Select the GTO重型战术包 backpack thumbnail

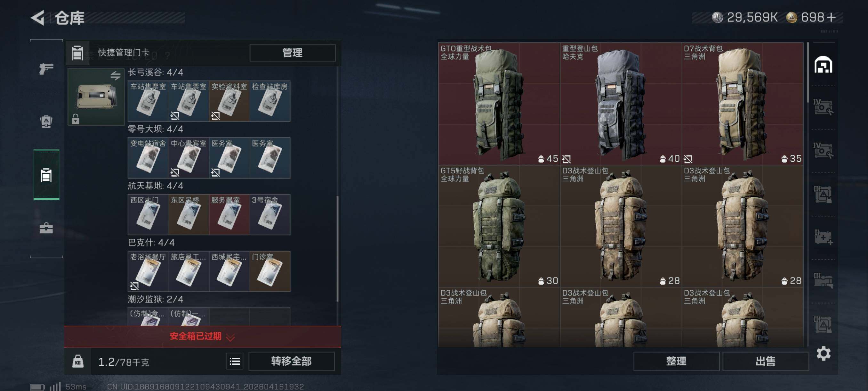click(499, 104)
